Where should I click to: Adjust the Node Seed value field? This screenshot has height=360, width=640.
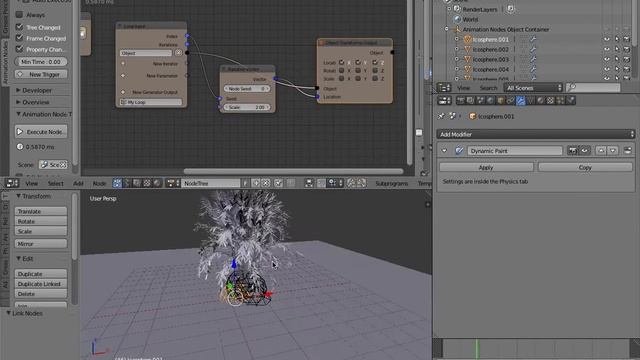coord(247,88)
